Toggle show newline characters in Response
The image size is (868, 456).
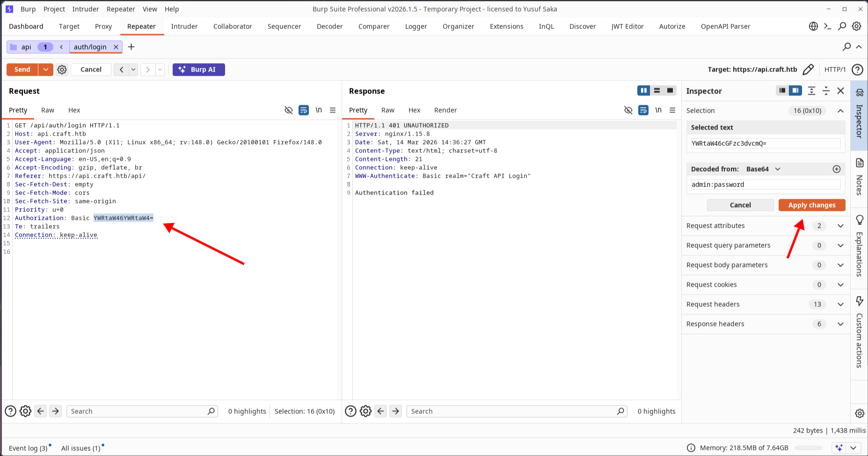658,110
